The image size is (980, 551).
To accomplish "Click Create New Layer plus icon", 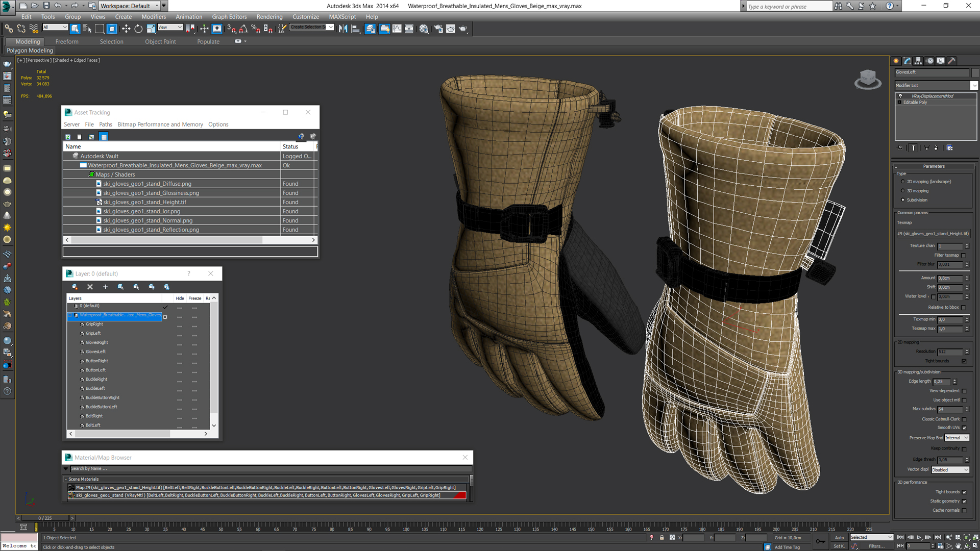I will (x=105, y=287).
